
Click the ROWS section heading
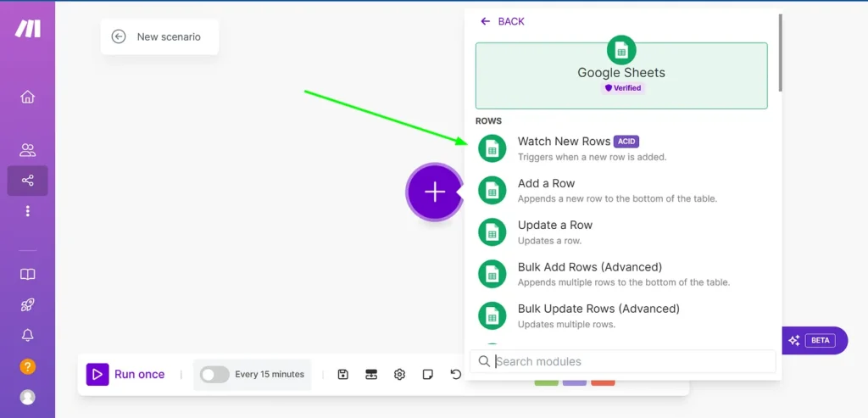tap(488, 120)
